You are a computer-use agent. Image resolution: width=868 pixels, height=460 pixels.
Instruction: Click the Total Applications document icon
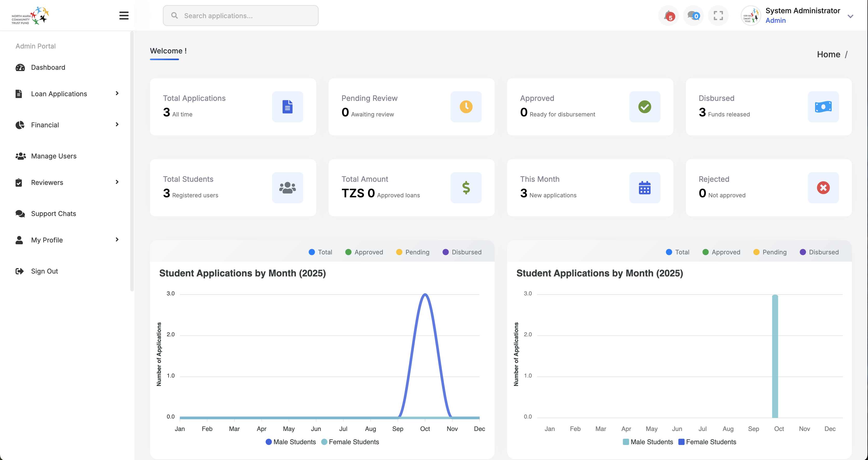click(x=287, y=107)
